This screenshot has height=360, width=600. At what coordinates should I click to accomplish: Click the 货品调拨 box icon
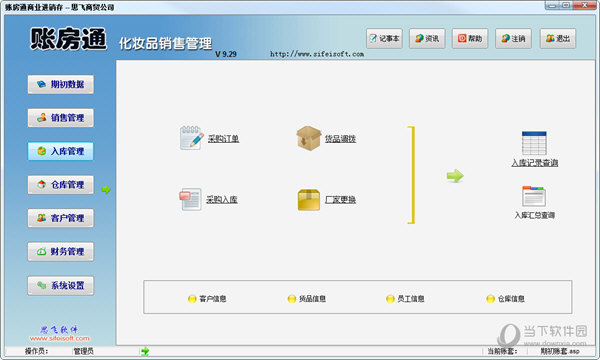(308, 138)
